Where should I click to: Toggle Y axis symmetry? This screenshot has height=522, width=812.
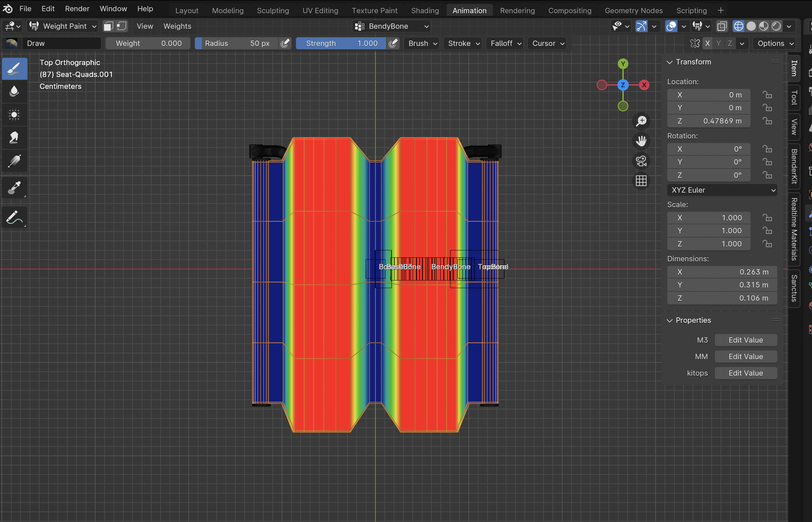[x=719, y=43]
